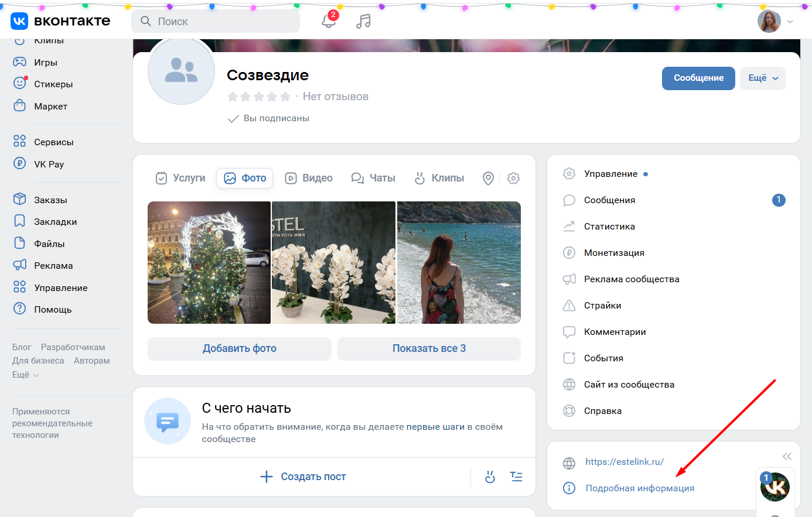Switch to the Видео tab

[309, 178]
